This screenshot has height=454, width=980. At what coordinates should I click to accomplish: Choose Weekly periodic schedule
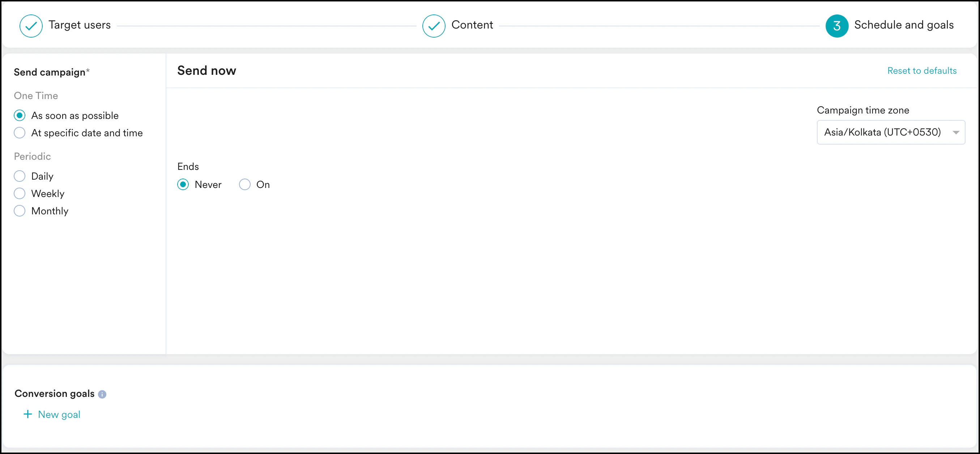point(20,193)
